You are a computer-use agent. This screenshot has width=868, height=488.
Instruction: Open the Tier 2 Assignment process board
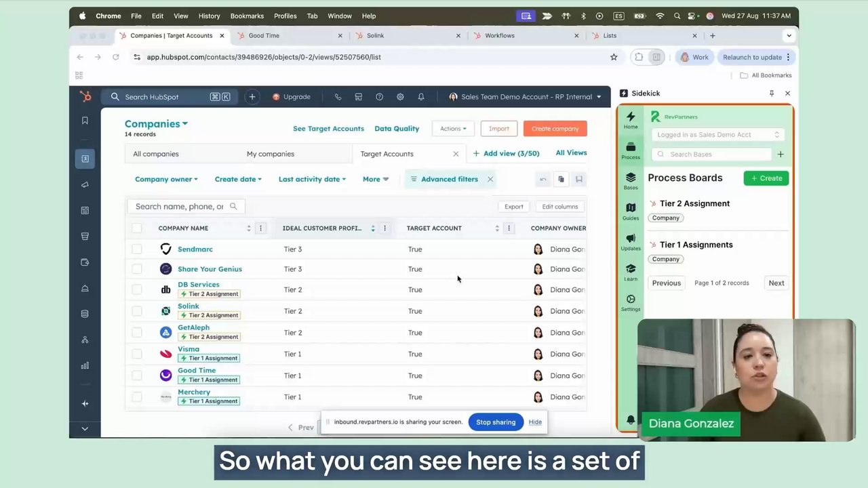click(x=694, y=203)
